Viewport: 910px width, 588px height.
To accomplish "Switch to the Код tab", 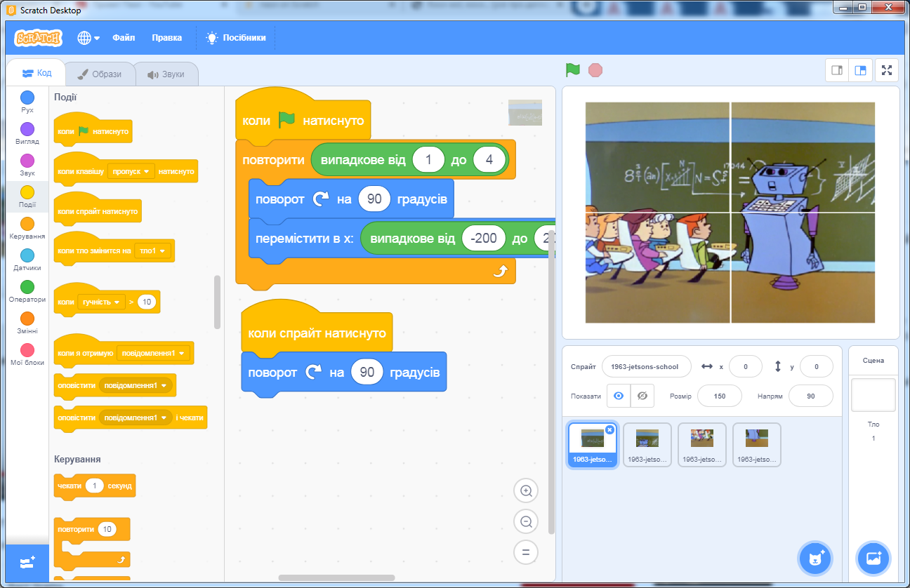I will (37, 73).
